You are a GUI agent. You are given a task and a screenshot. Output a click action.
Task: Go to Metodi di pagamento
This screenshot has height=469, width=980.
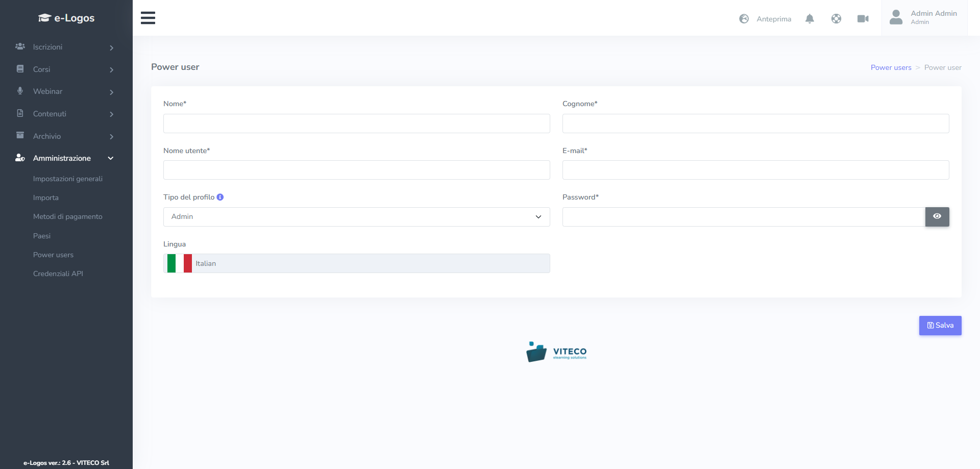pyautogui.click(x=68, y=216)
